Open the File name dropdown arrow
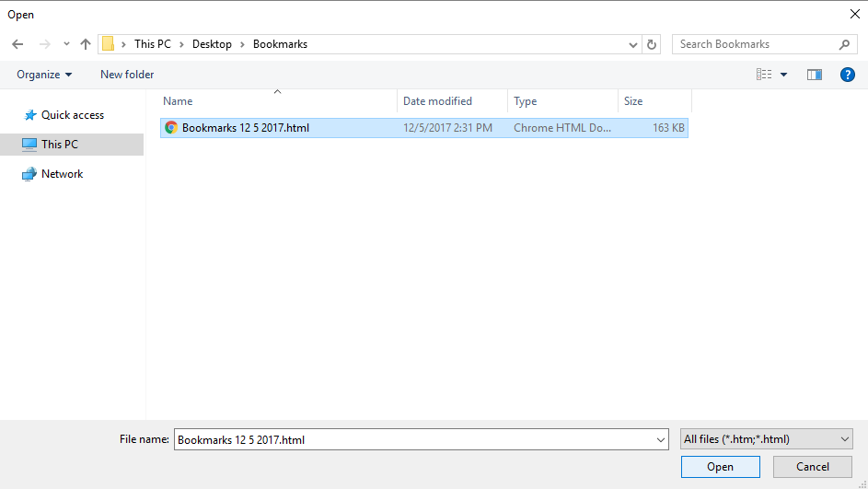 pyautogui.click(x=660, y=439)
